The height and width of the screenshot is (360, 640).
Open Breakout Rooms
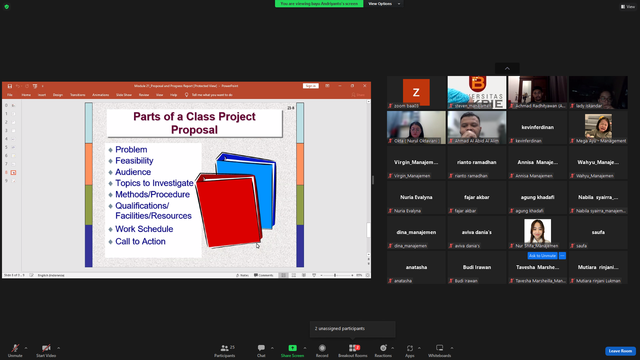click(353, 350)
